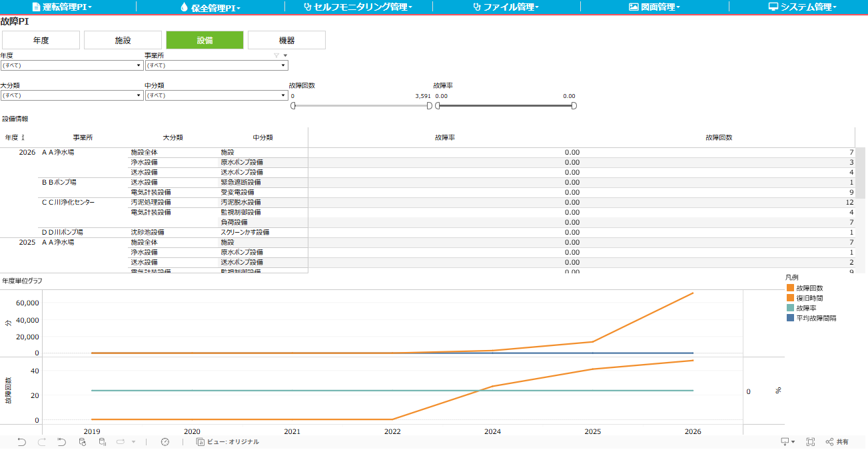
Task: Click the 平均故障間隔 legend color swatch
Action: 790,318
